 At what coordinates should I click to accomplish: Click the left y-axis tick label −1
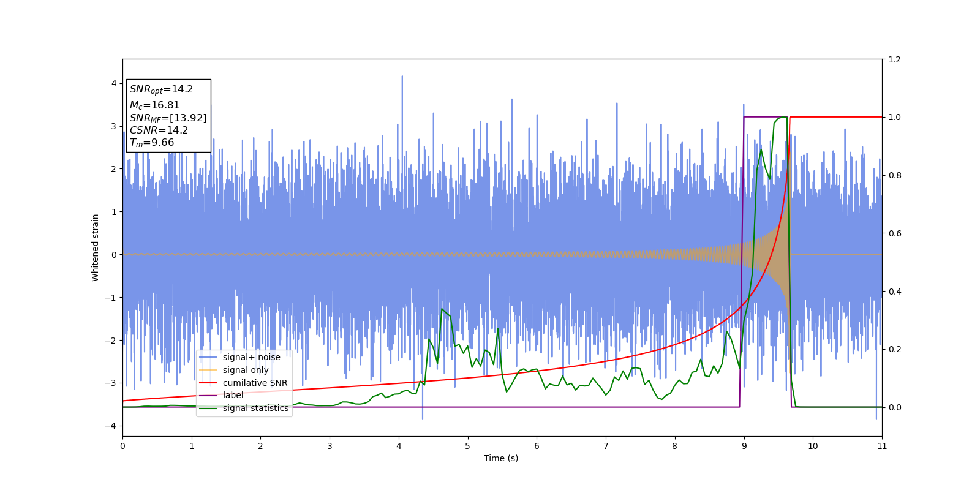(111, 297)
